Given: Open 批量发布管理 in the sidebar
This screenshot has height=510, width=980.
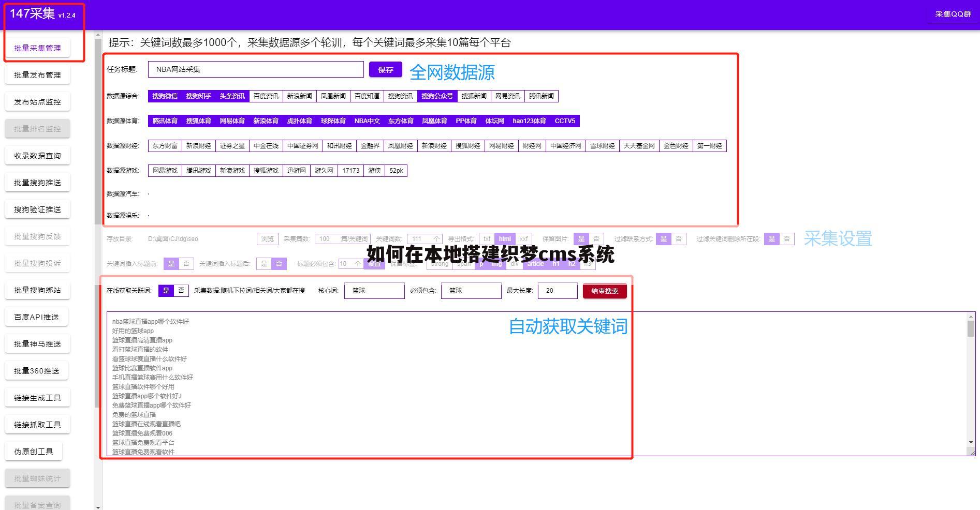Looking at the screenshot, I should tap(37, 74).
